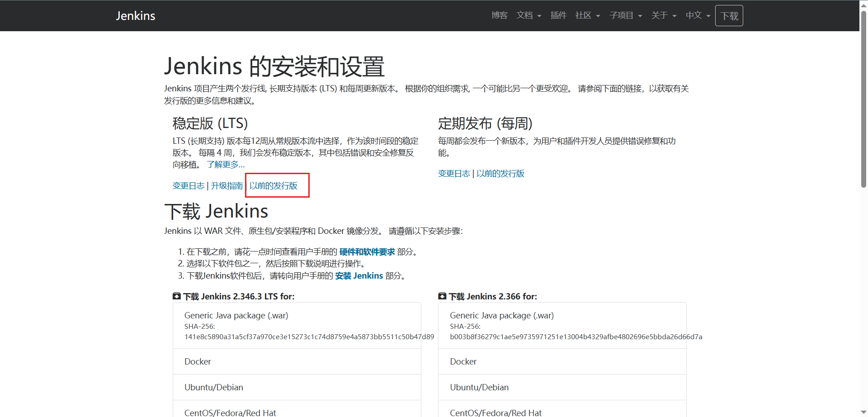Open the 关于 about dropdown

tap(664, 15)
